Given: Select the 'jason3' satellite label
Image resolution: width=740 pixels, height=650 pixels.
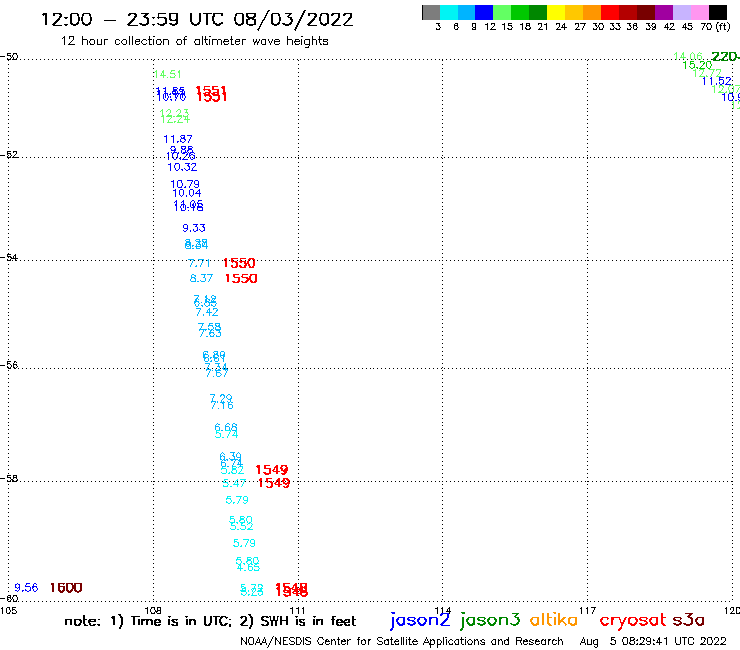Looking at the screenshot, I should [490, 620].
